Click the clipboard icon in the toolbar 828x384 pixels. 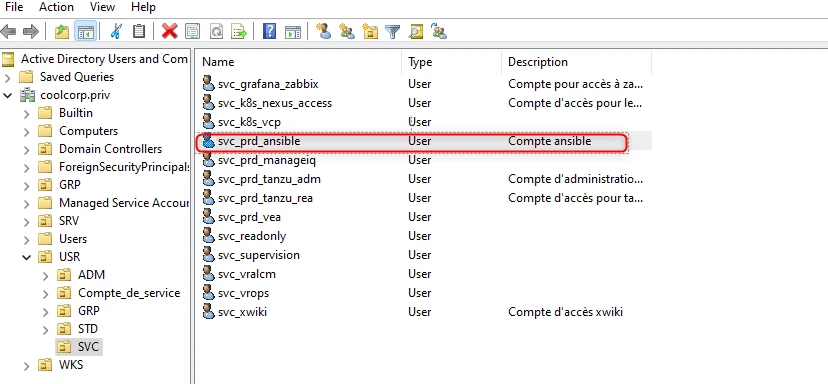pos(139,32)
